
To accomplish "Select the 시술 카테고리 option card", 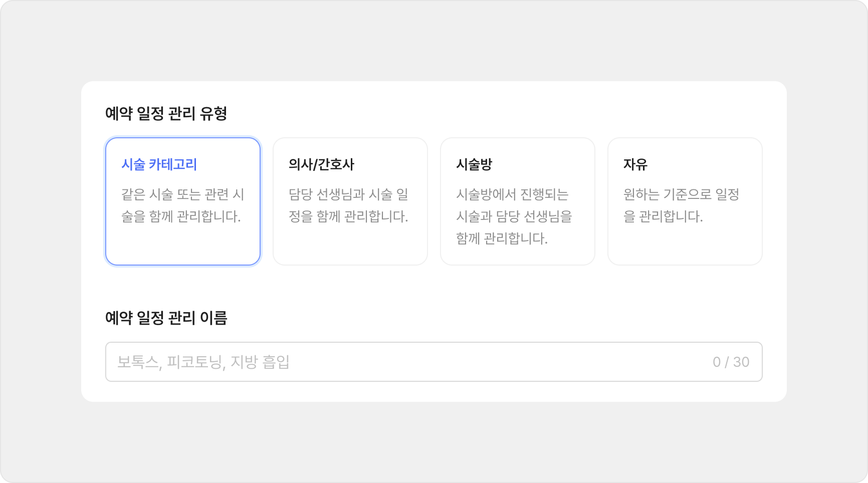I will click(x=182, y=201).
